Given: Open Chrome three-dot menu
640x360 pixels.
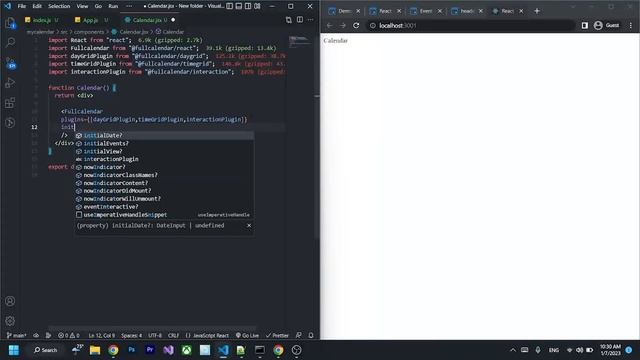Looking at the screenshot, I should (x=631, y=25).
